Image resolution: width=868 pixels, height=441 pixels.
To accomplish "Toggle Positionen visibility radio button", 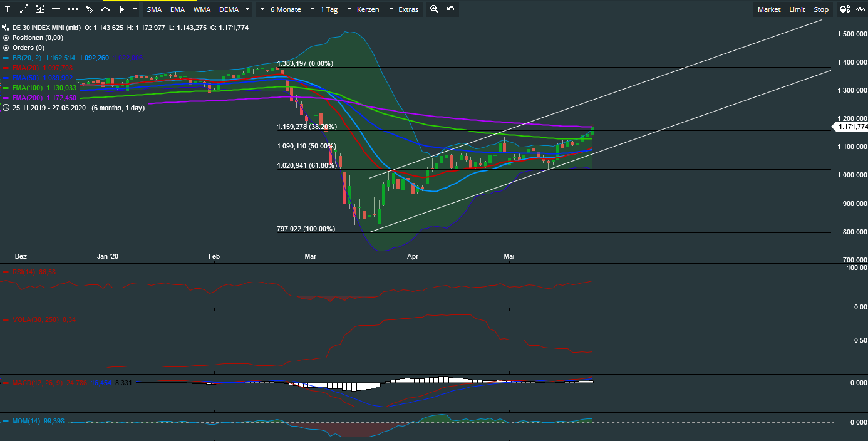I will pyautogui.click(x=6, y=38).
